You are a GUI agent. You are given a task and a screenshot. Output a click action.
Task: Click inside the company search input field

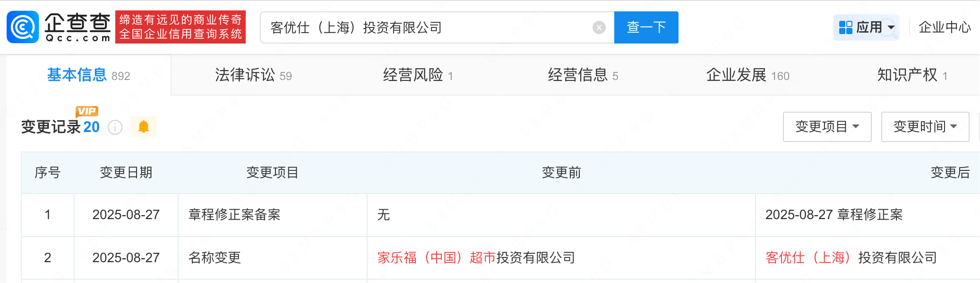point(425,27)
